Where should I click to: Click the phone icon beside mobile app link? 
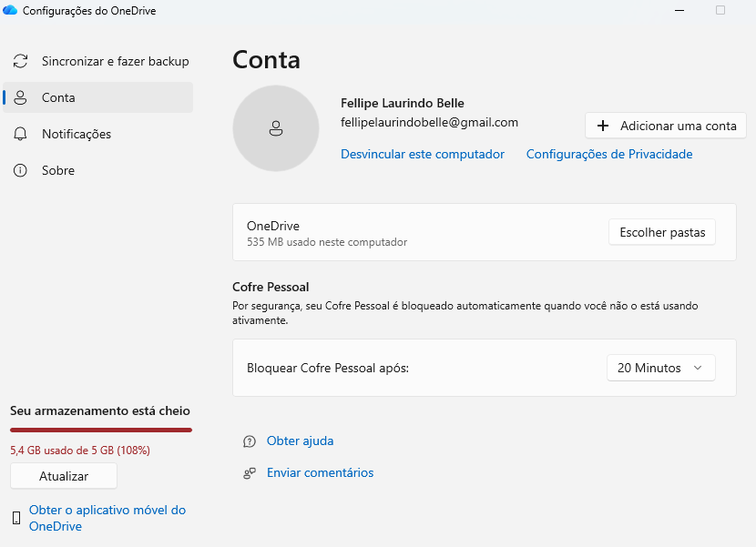click(x=16, y=518)
